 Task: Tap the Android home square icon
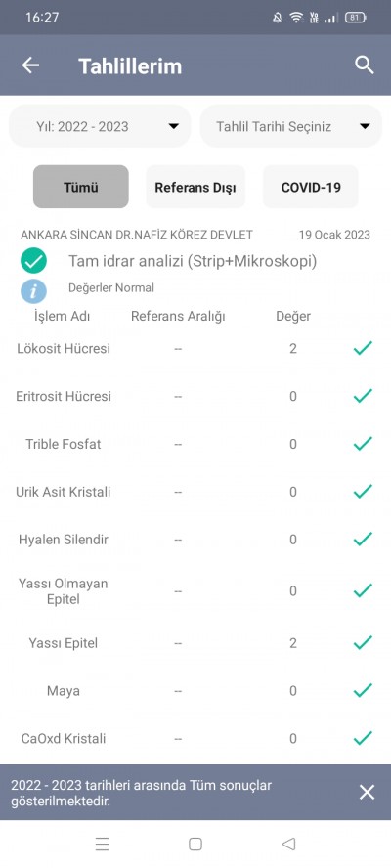(x=195, y=844)
